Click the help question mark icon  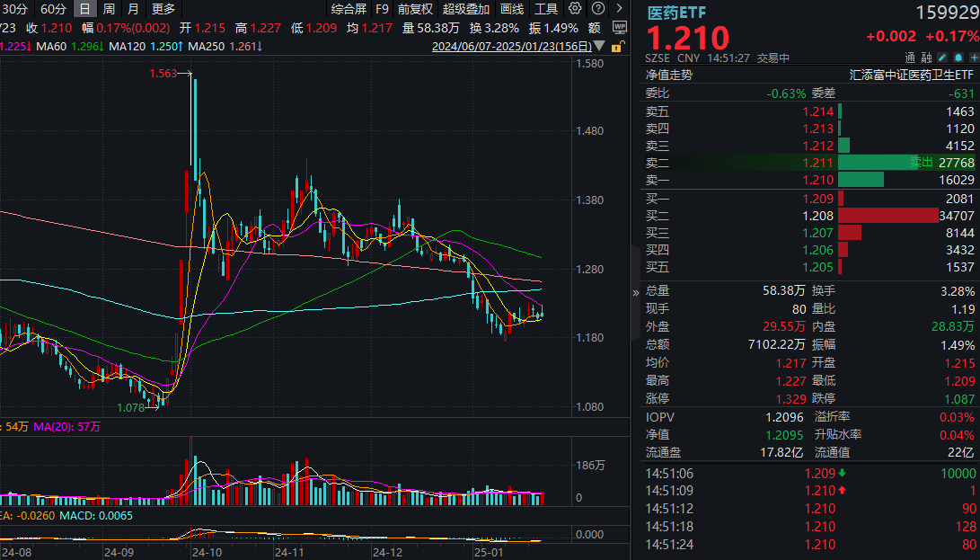tap(596, 9)
